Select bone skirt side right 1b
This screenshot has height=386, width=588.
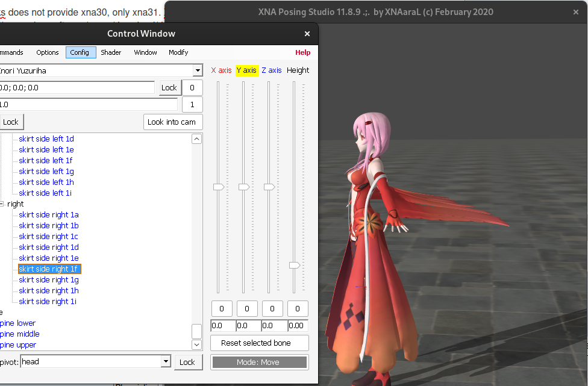click(49, 226)
